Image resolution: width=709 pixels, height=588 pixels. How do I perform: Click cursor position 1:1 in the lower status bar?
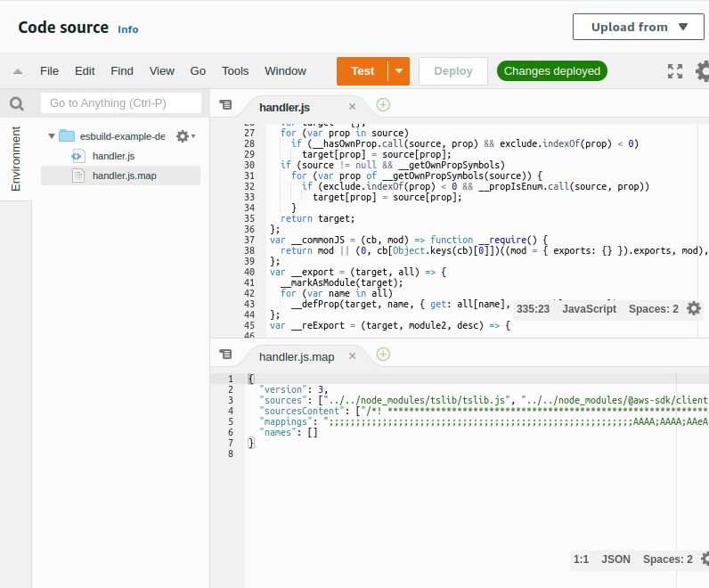click(x=581, y=559)
